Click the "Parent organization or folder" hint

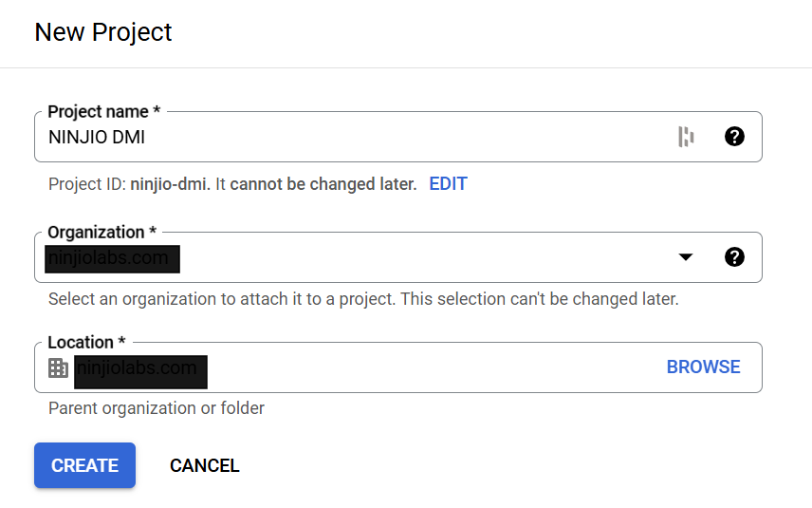(157, 408)
